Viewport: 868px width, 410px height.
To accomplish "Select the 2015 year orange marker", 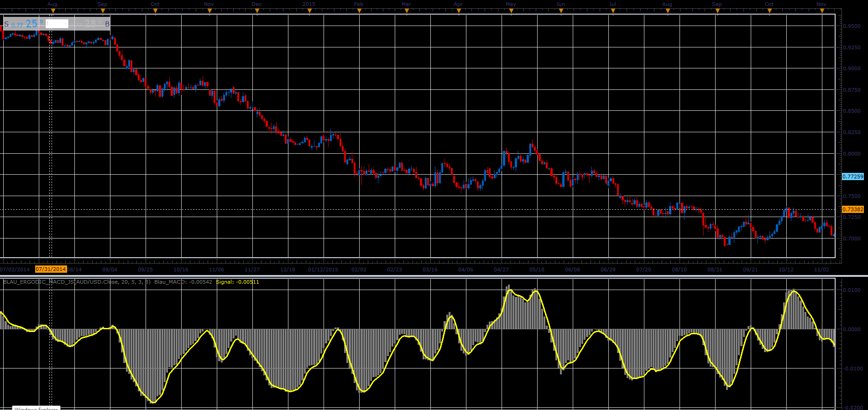I will pyautogui.click(x=310, y=11).
